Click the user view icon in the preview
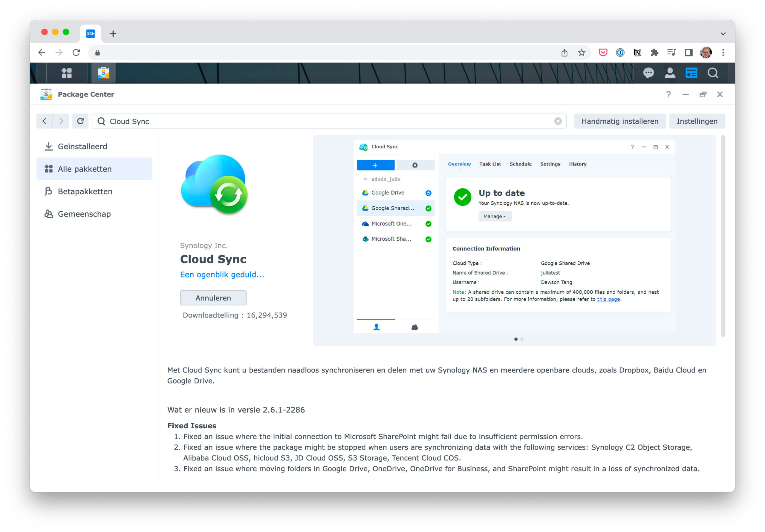Image resolution: width=765 pixels, height=532 pixels. pos(376,327)
